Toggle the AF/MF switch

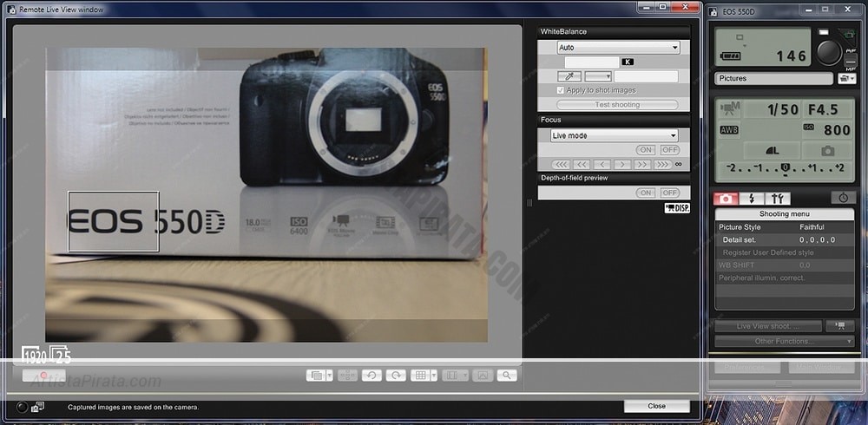851,60
